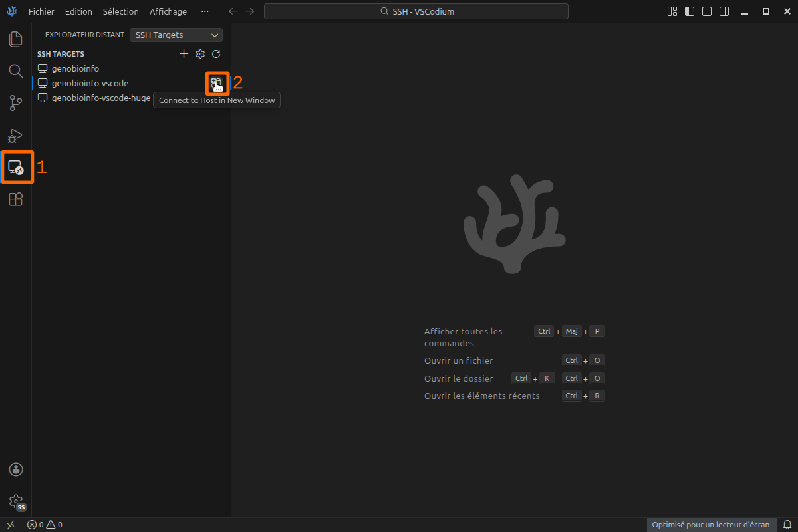Select the genobioinfo SSH target
Screen dimensions: 798x532
pos(131,68)
